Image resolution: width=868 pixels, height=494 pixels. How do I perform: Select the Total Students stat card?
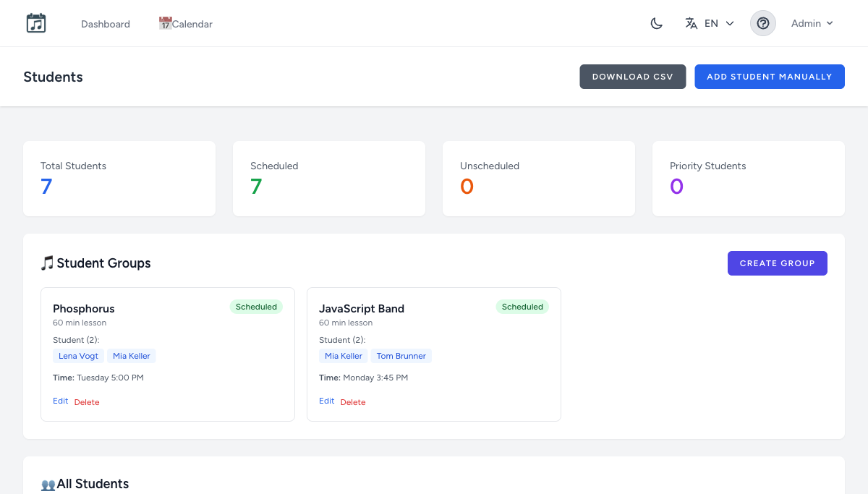pyautogui.click(x=119, y=179)
